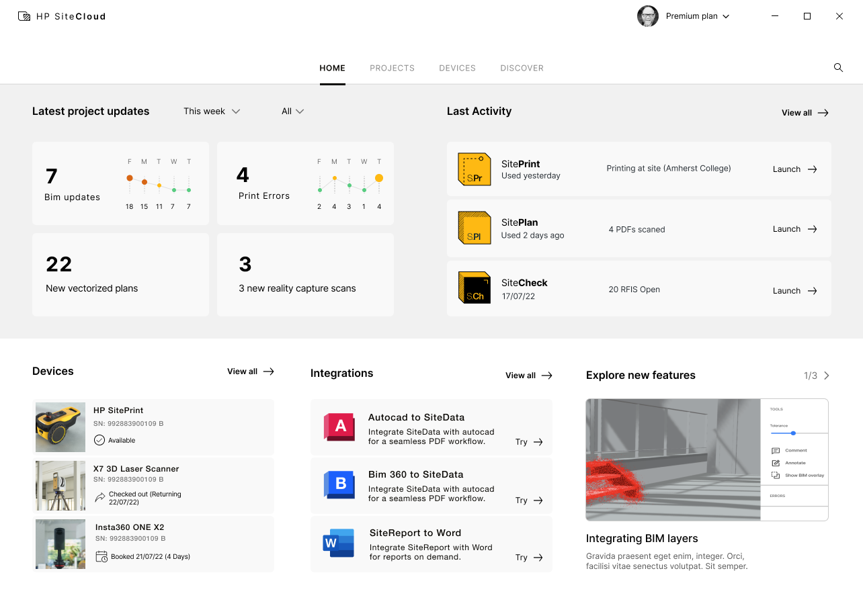863x616 pixels.
Task: Expand the This week dropdown
Action: click(x=212, y=112)
